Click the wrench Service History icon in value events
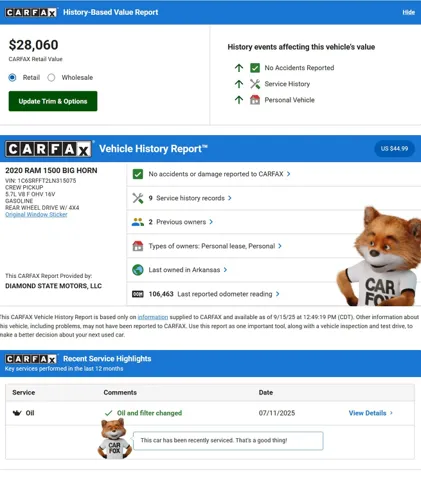The image size is (421, 480). click(255, 84)
